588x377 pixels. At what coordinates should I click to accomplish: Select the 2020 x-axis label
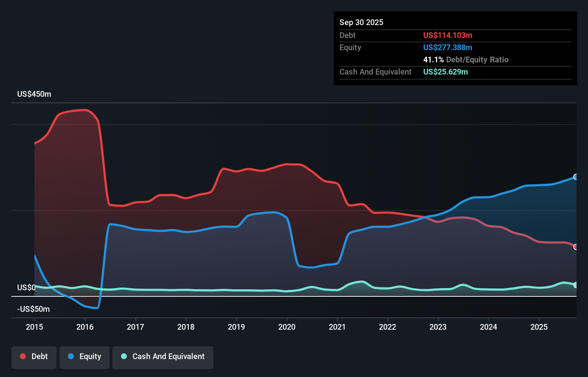coord(287,327)
